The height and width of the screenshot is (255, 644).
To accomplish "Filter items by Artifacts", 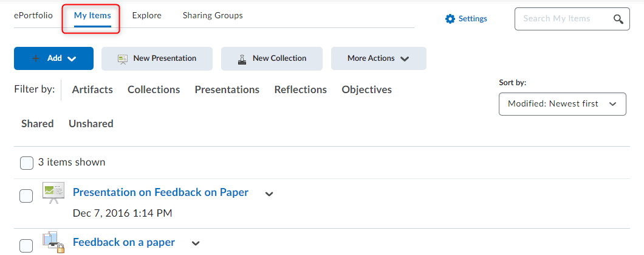I will tap(92, 89).
